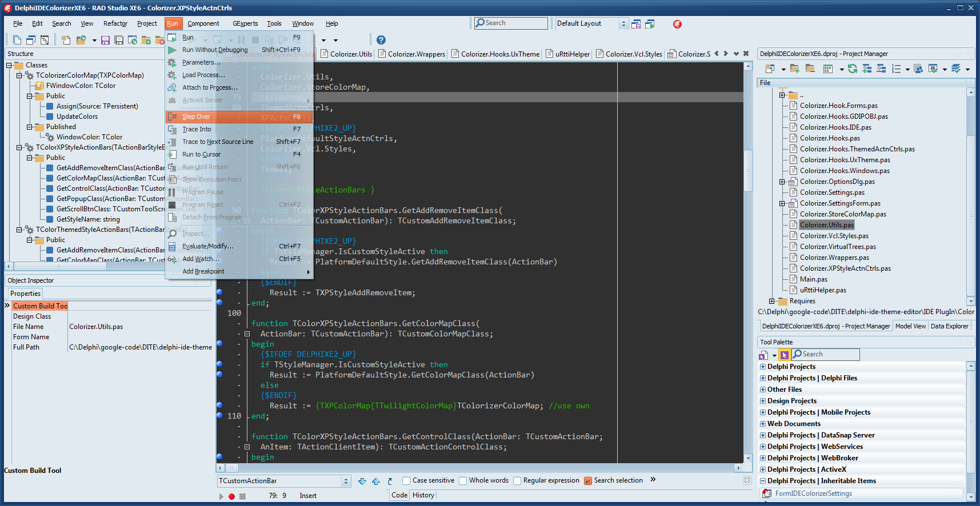980x506 pixels.
Task: Uncheck the Search selection checkbox
Action: tap(588, 481)
